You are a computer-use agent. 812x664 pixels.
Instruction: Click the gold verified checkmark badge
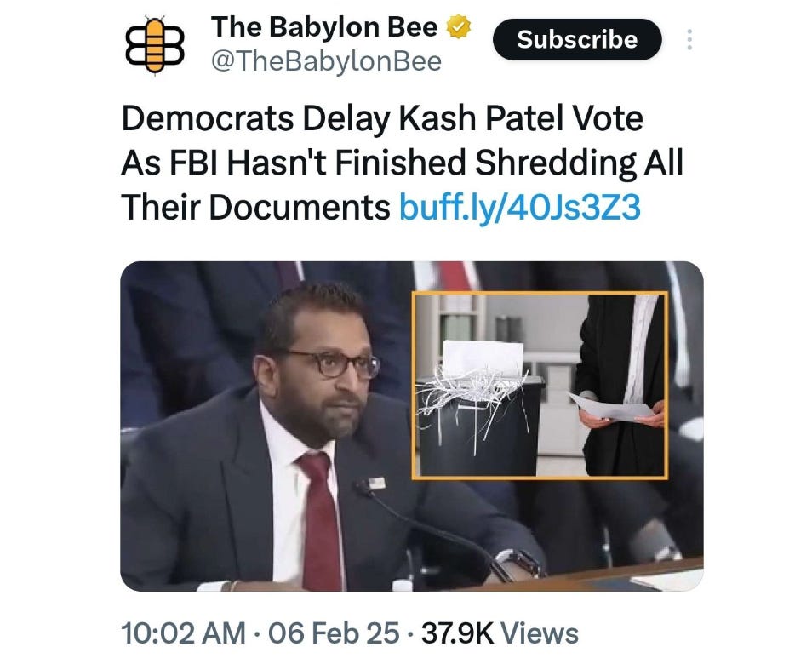click(458, 27)
